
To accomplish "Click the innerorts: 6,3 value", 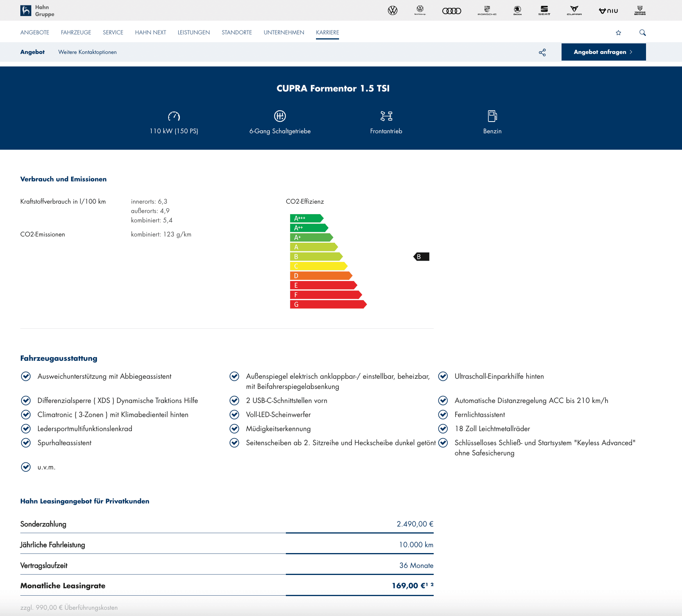I will (x=149, y=202).
